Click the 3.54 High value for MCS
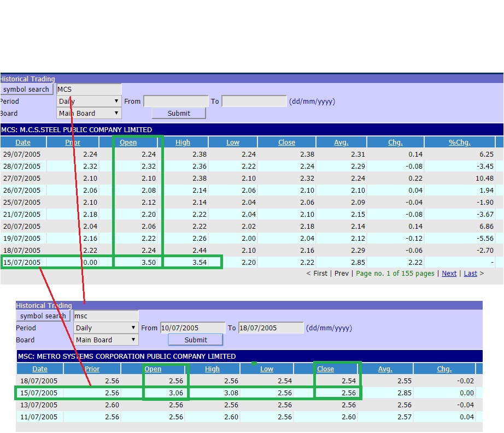This screenshot has height=433, width=504. point(200,263)
